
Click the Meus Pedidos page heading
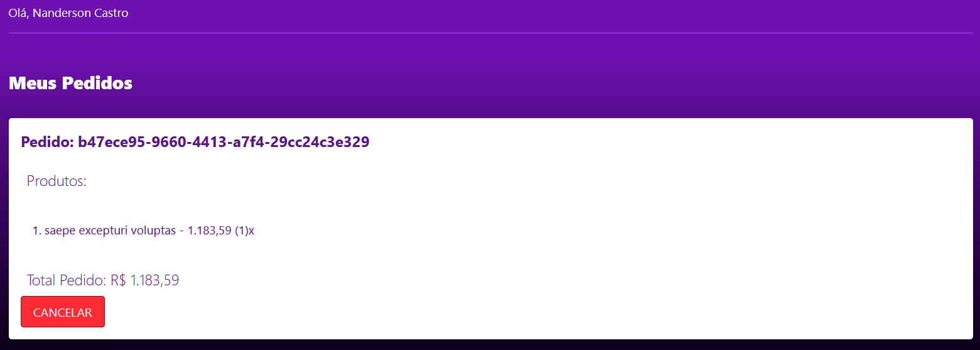pos(70,83)
